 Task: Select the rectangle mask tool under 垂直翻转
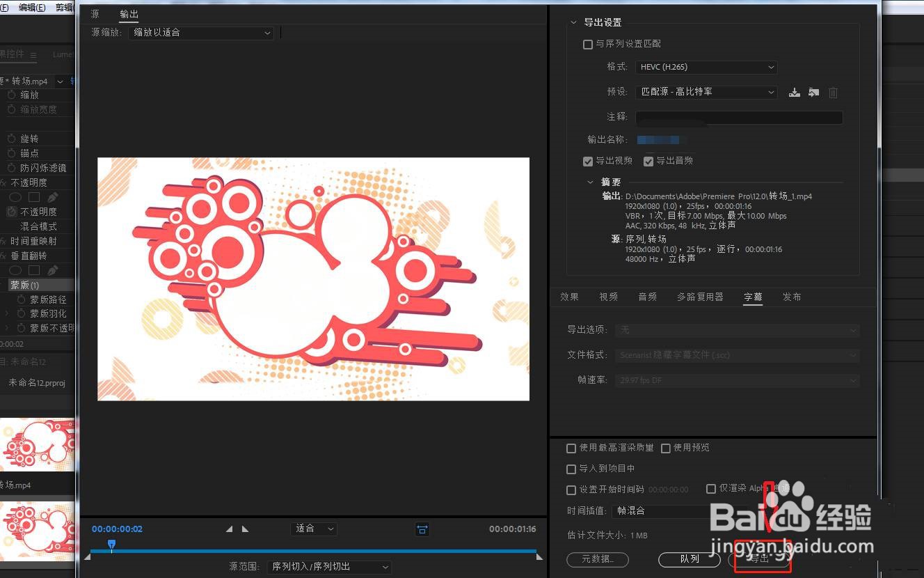point(34,270)
